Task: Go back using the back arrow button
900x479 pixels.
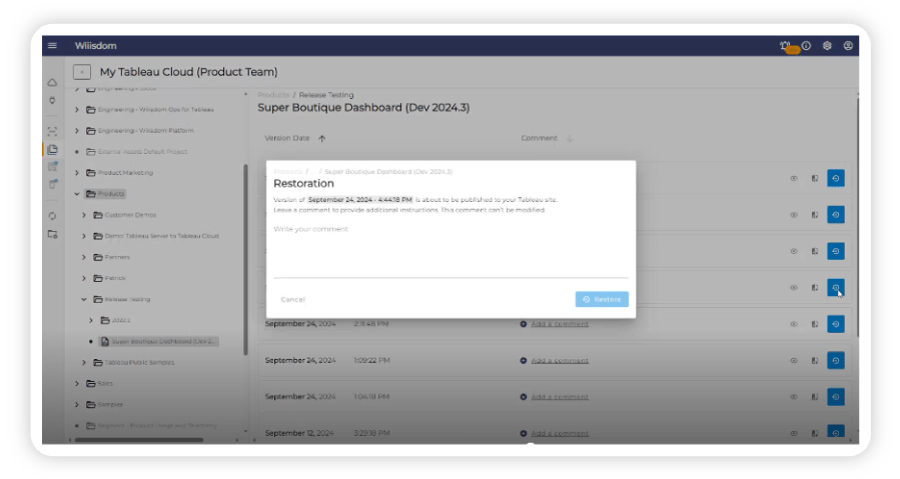Action: tap(82, 72)
